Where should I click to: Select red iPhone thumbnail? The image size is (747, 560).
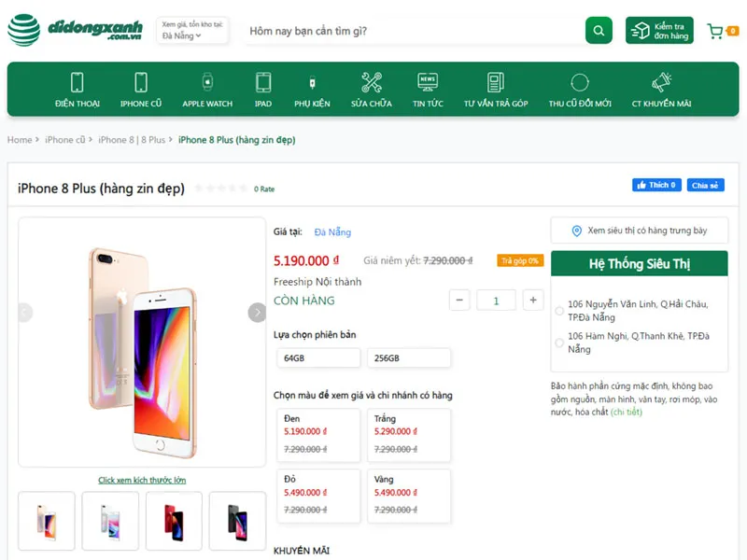(174, 521)
